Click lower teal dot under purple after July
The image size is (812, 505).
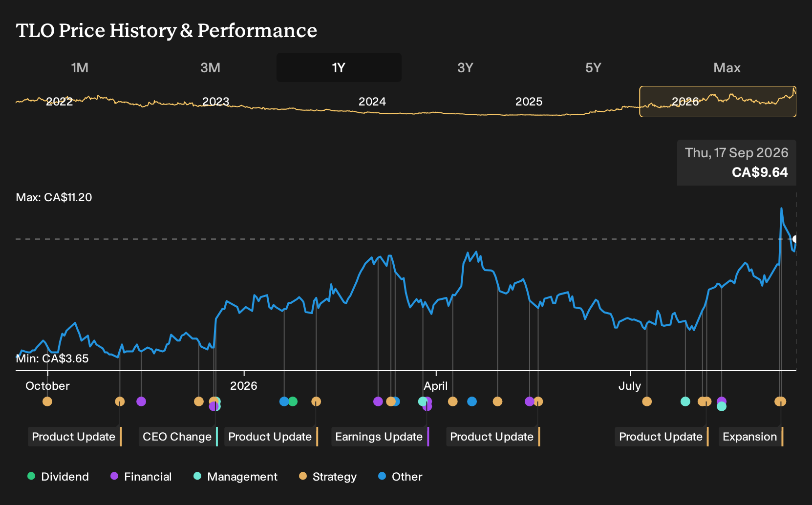tap(722, 406)
